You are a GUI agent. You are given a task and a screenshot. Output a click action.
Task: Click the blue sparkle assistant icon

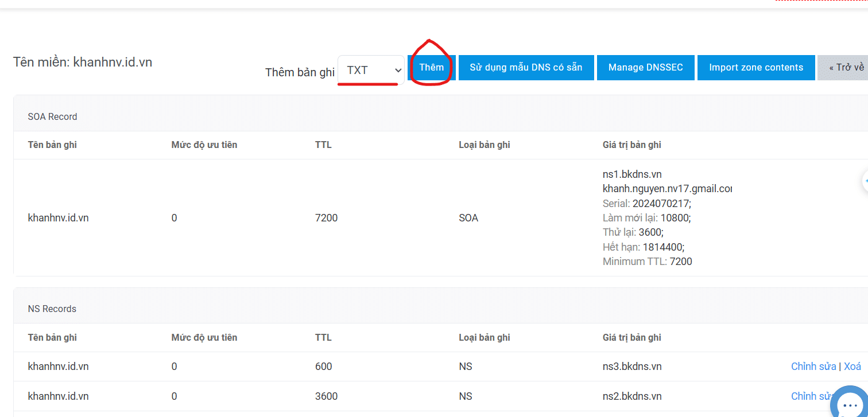tap(865, 181)
